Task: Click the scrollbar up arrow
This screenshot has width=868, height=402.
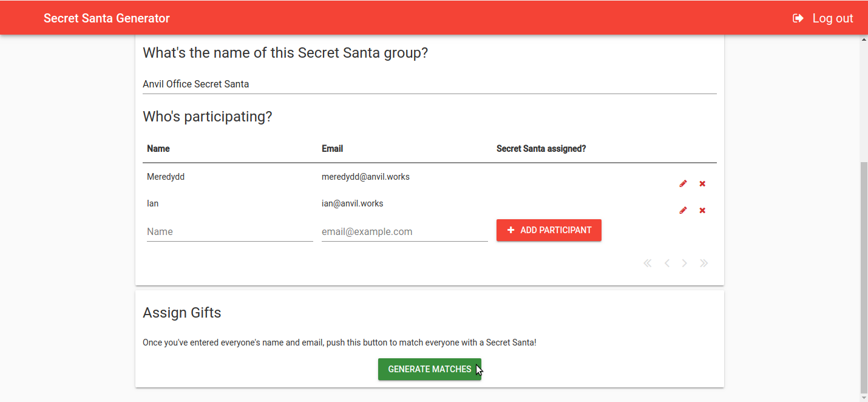Action: (x=864, y=39)
